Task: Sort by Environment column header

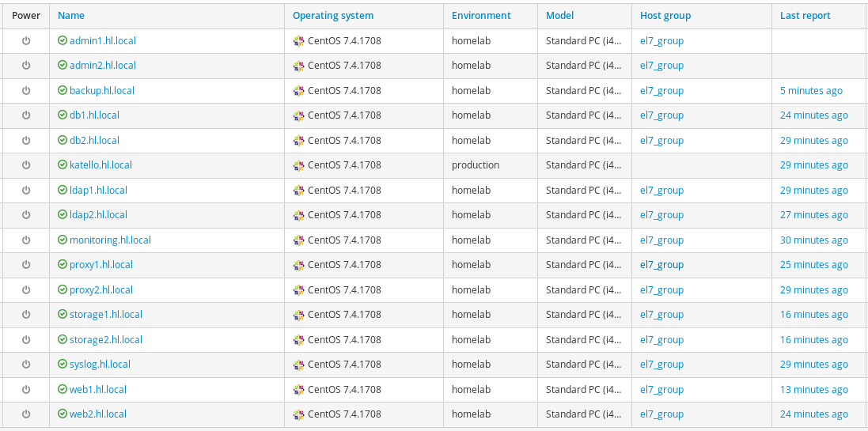Action: tap(481, 15)
